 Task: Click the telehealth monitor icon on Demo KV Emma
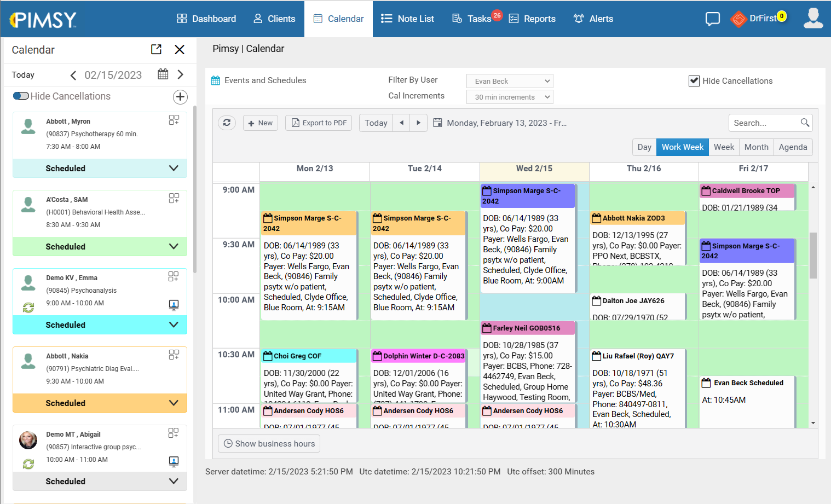pyautogui.click(x=174, y=305)
